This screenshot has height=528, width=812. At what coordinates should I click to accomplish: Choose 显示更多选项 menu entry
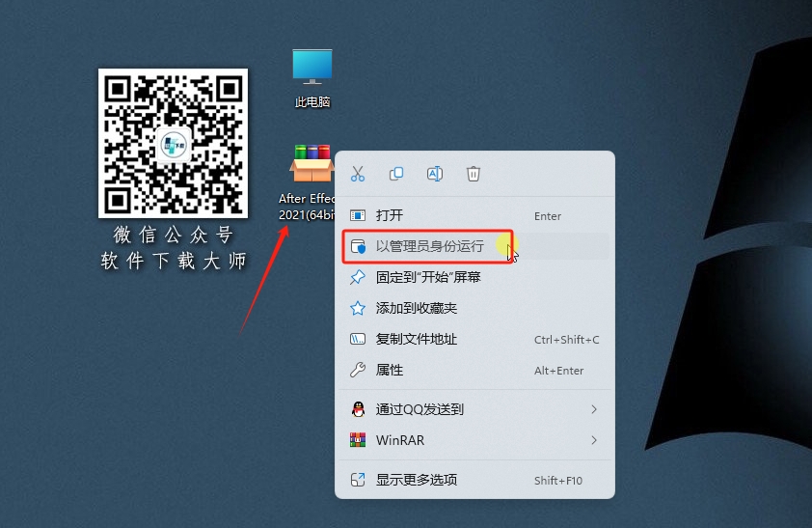(x=474, y=480)
